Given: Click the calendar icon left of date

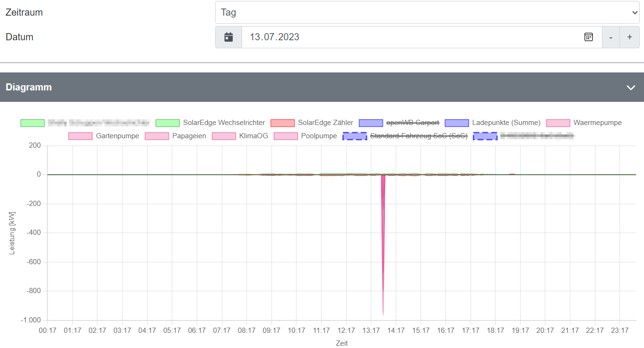Looking at the screenshot, I should pyautogui.click(x=228, y=37).
